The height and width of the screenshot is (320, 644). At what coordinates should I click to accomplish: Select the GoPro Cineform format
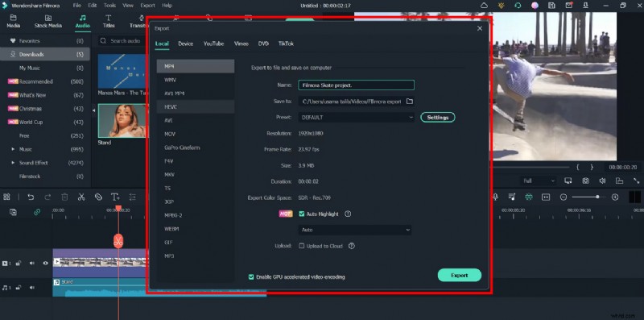pos(196,148)
